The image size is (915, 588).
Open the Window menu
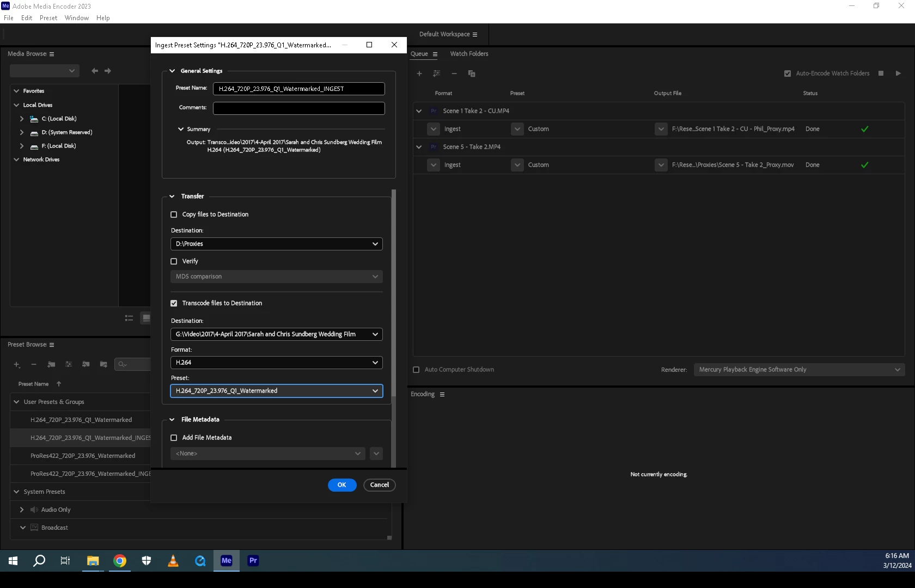click(77, 18)
